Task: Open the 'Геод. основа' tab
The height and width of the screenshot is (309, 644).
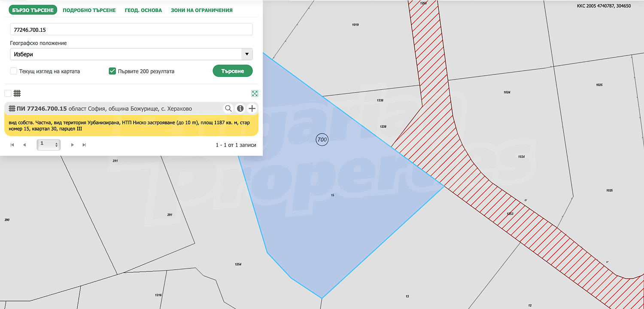Action: click(143, 10)
